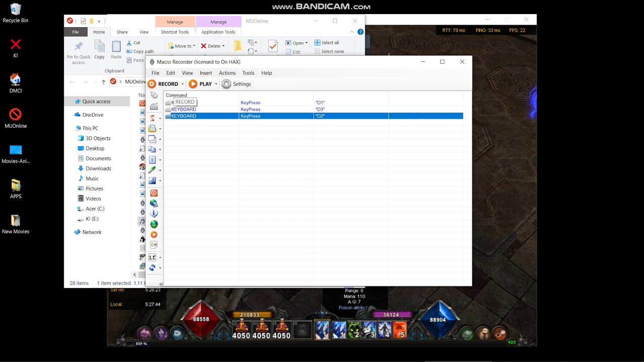Click the orange play macro sidebar icon
Viewport: 644px width, 362px height.
pos(154,235)
